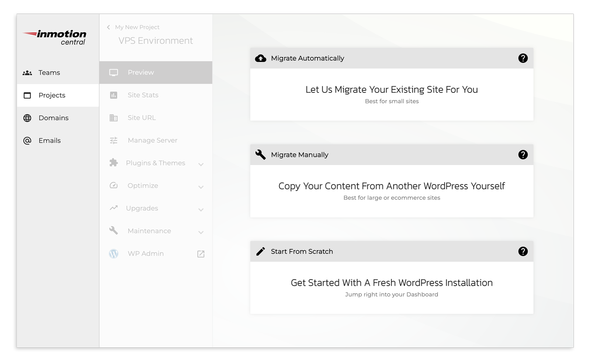Choose Let Us Migrate Your Existing Site

(x=392, y=94)
